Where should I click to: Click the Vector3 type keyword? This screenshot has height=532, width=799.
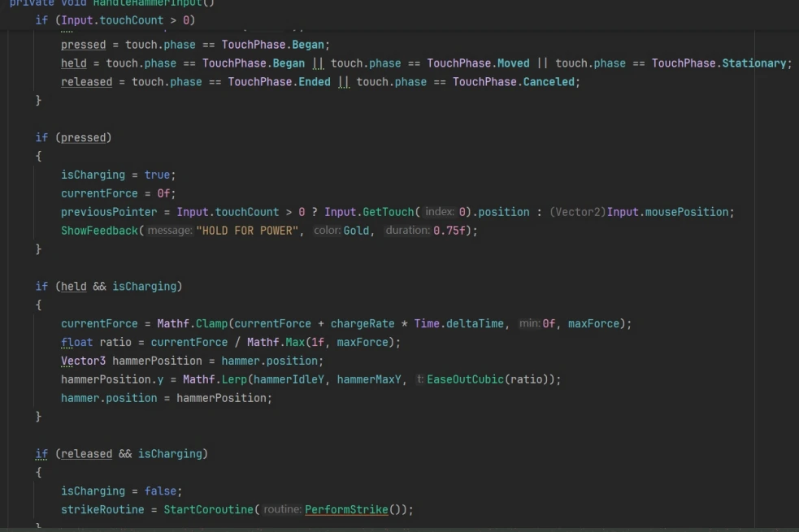click(x=83, y=361)
